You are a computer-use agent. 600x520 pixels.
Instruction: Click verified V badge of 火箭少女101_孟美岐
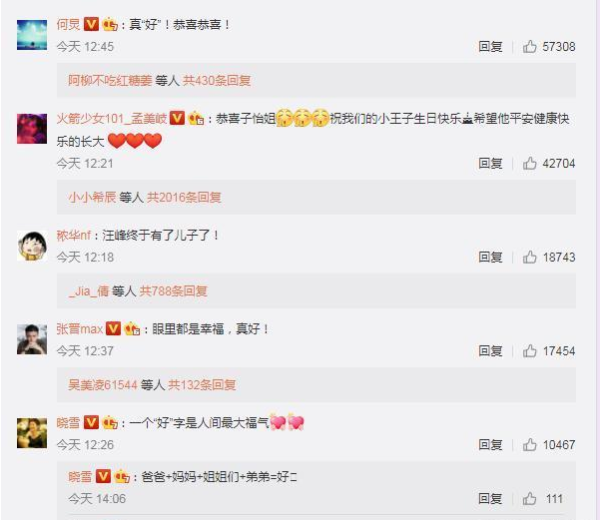click(177, 118)
